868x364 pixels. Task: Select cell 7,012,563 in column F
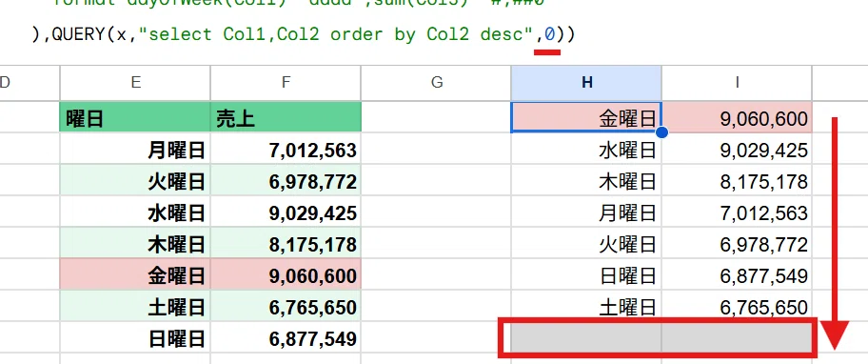[286, 150]
